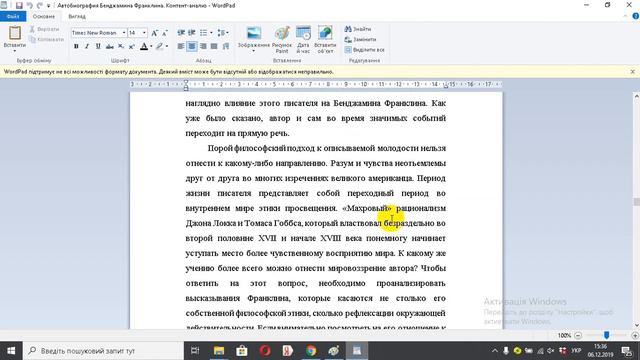Open Task View on taskbar
The height and width of the screenshot is (360, 640).
click(x=195, y=351)
